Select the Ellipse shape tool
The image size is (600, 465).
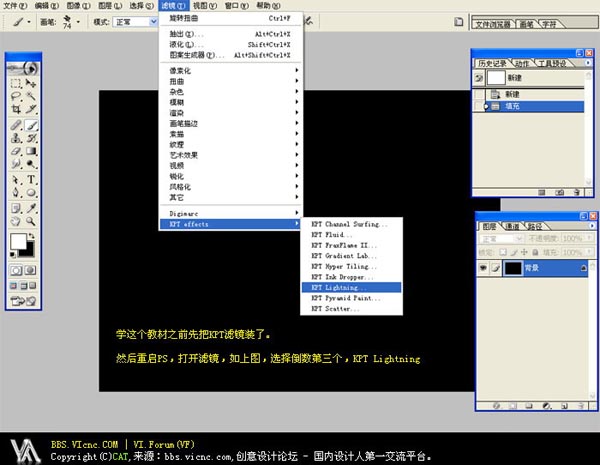(x=31, y=193)
